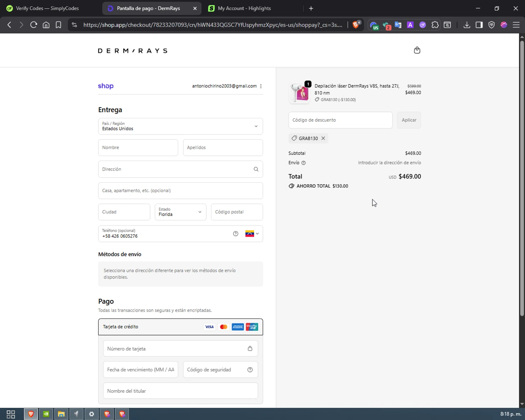This screenshot has width=525, height=420.
Task: Go back in browser history
Action: [x=9, y=25]
